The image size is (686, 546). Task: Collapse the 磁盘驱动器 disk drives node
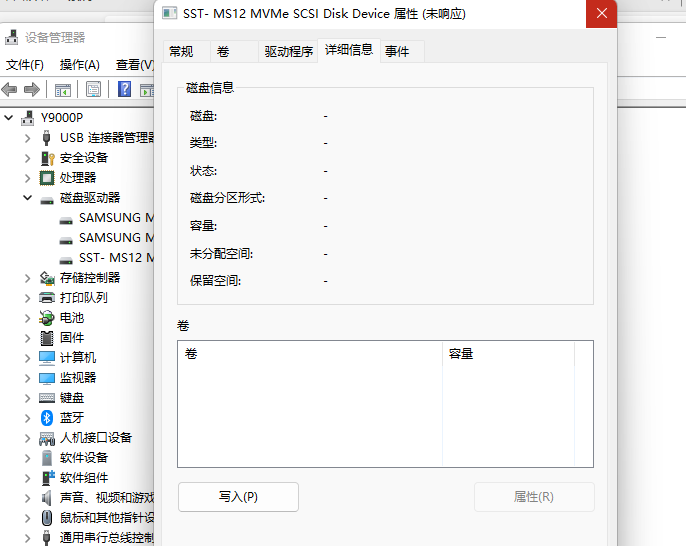point(28,197)
